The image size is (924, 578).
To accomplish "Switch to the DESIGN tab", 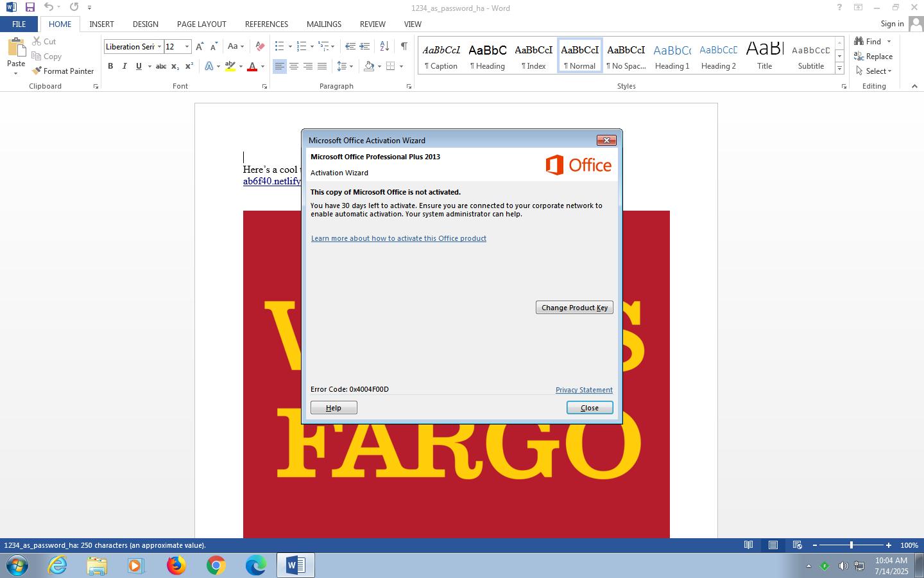I will coord(146,24).
